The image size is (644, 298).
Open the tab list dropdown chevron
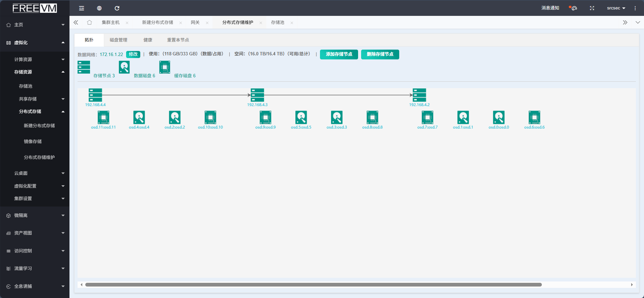pos(638,23)
